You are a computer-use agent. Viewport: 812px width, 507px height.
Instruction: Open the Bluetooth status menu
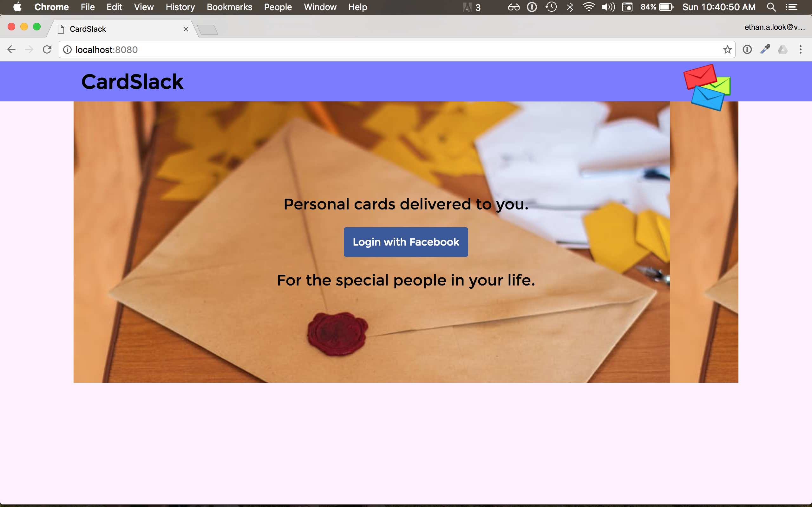570,7
